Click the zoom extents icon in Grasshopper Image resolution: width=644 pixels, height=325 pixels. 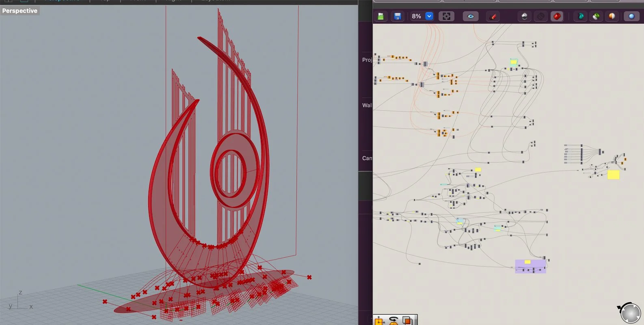(446, 16)
